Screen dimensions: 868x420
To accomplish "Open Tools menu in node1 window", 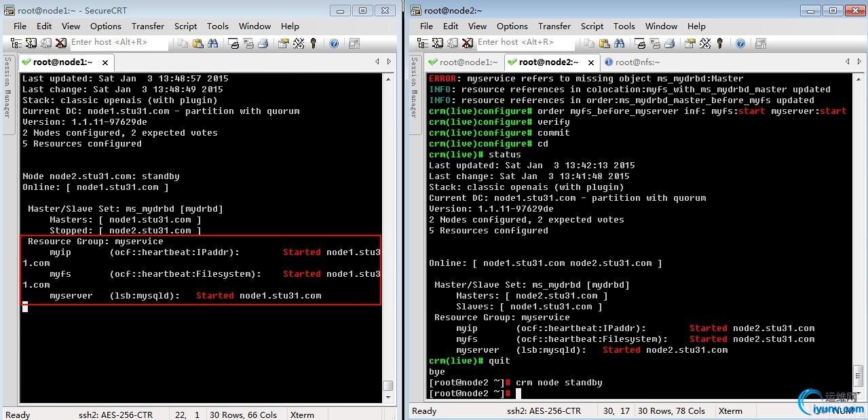I will pyautogui.click(x=218, y=26).
